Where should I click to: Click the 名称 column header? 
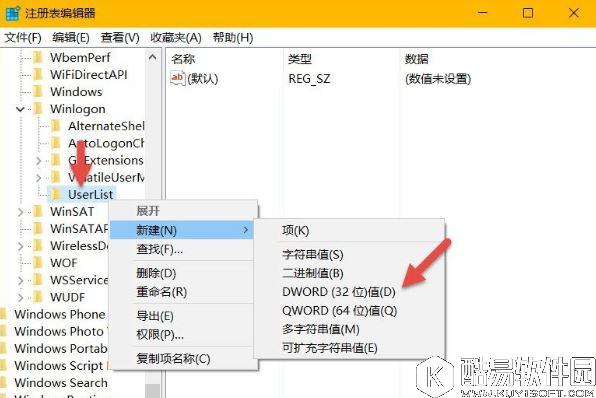(x=183, y=59)
